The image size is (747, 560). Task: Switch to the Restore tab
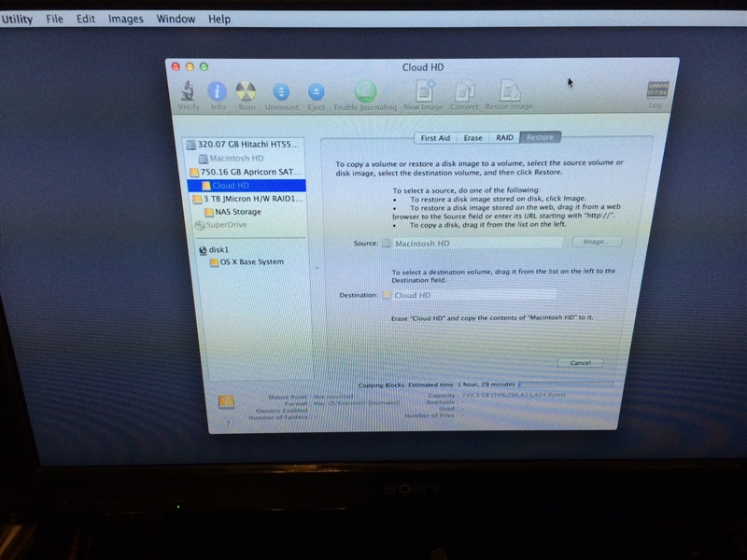[541, 137]
